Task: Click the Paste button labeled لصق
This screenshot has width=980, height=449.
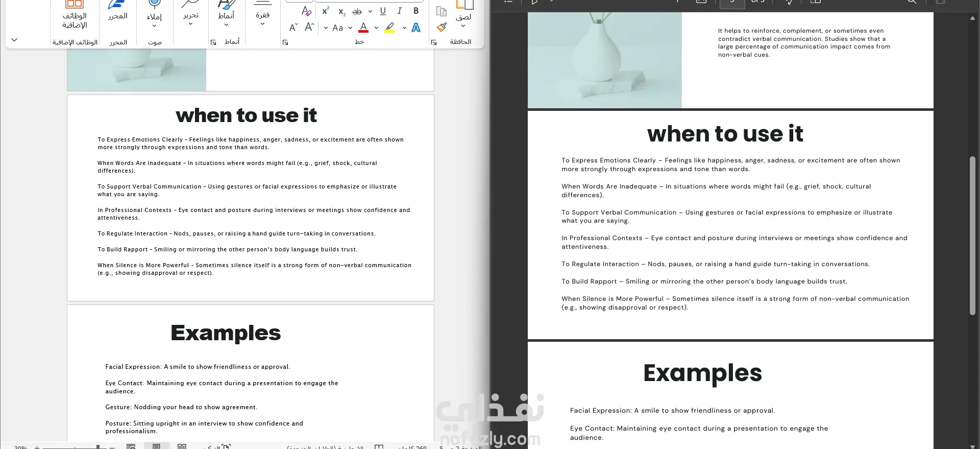Action: tap(464, 10)
